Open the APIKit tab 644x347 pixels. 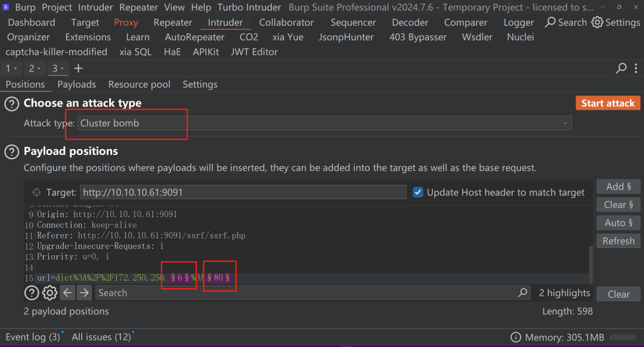[206, 52]
